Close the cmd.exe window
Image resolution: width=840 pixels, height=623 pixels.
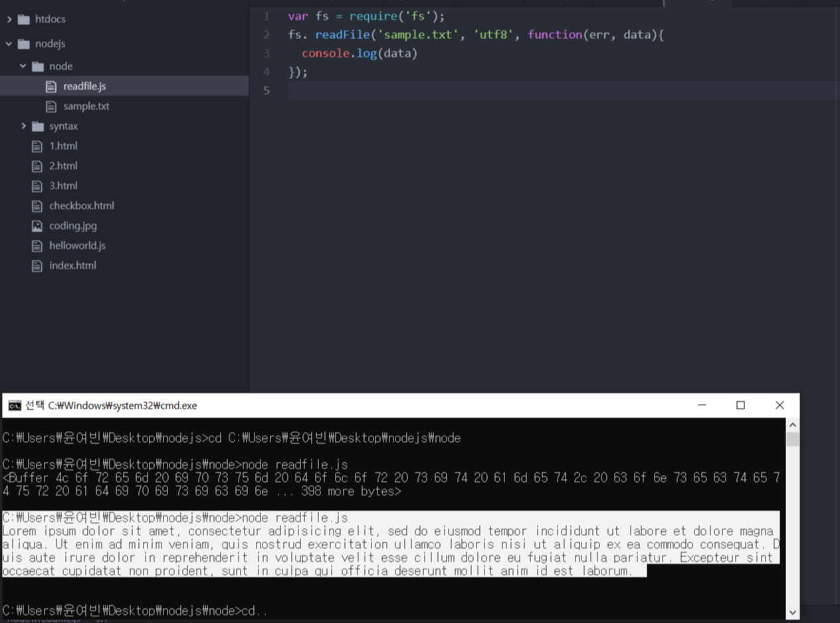(780, 406)
